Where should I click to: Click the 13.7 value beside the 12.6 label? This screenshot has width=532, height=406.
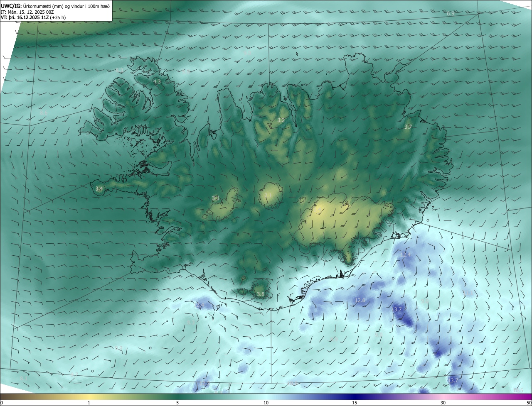click(397, 310)
